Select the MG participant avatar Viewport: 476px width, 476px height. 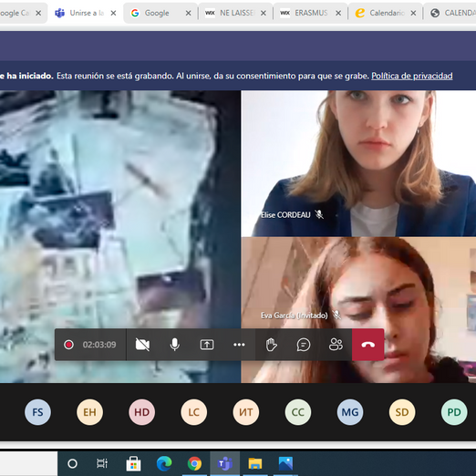350,412
